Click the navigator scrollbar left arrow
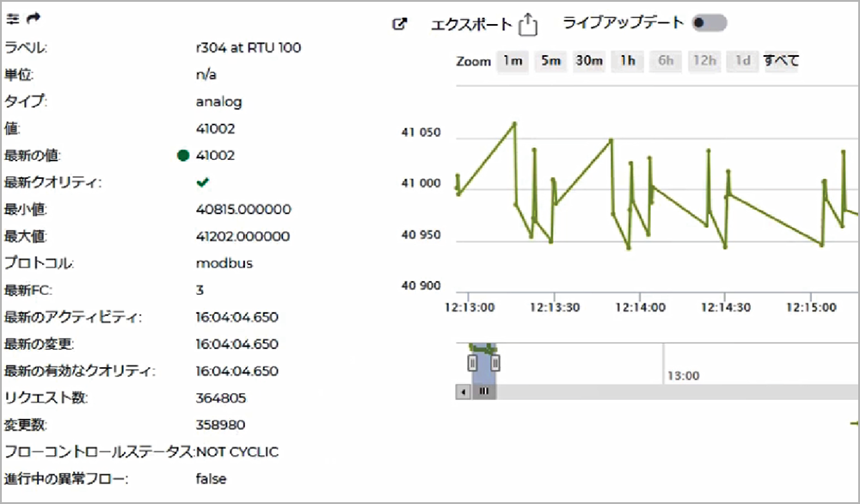 click(464, 391)
